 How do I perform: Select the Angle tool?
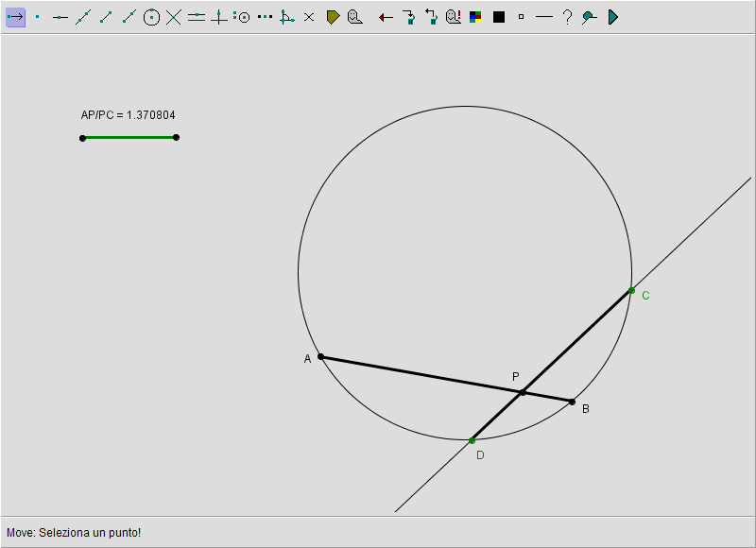coord(287,17)
